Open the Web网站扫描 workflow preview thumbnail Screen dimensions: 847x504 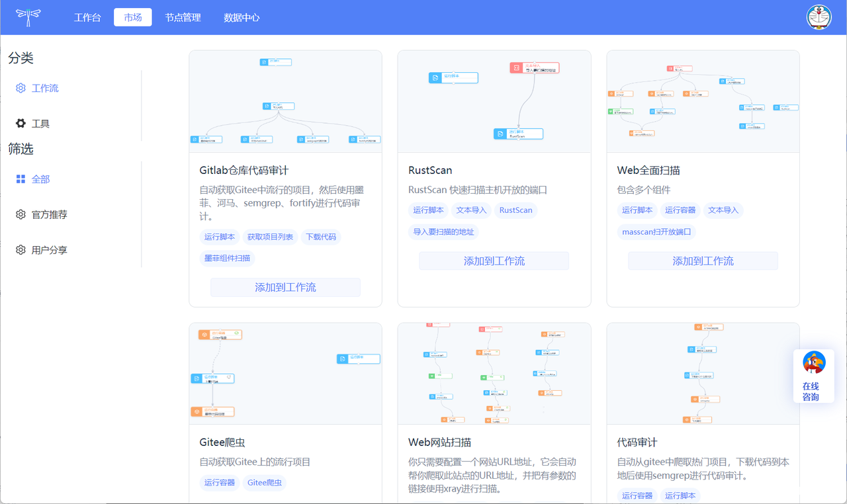pos(494,374)
